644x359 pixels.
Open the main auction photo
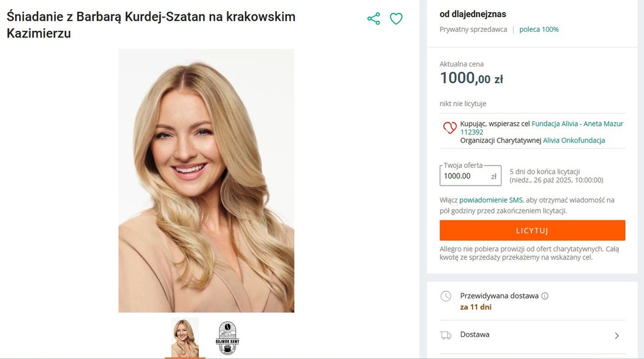point(206,180)
